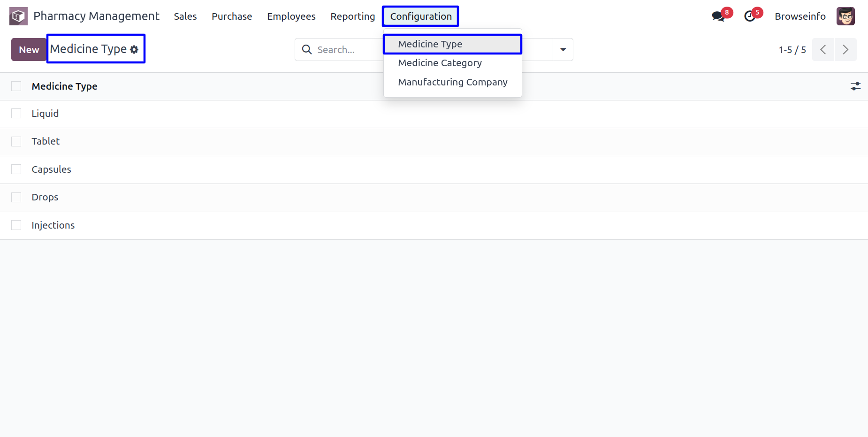The image size is (868, 437).
Task: Open the Sales menu
Action: pos(185,16)
